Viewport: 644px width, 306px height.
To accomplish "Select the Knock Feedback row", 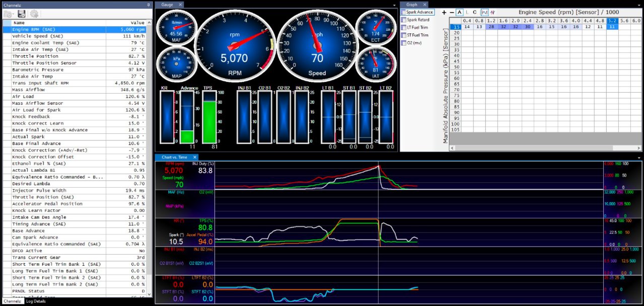I will 75,117.
